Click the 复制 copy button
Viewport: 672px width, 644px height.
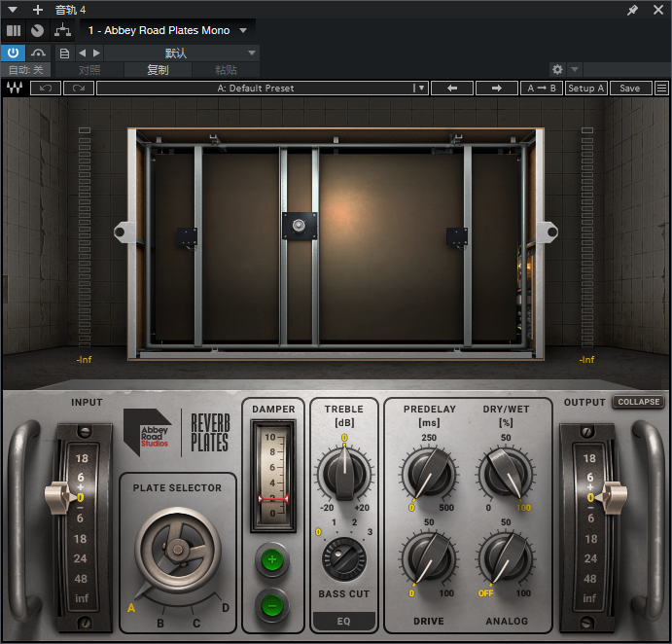158,69
